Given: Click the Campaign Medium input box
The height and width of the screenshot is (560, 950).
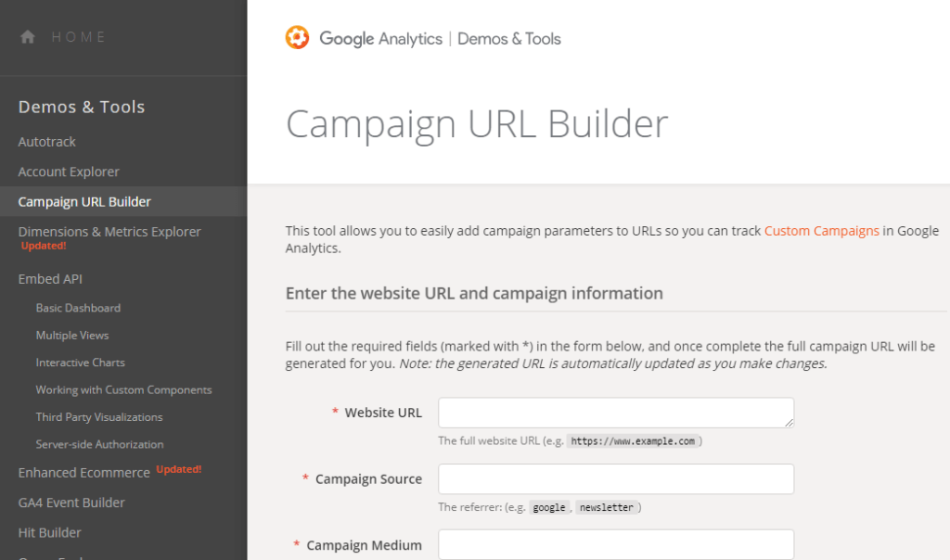Looking at the screenshot, I should [615, 544].
